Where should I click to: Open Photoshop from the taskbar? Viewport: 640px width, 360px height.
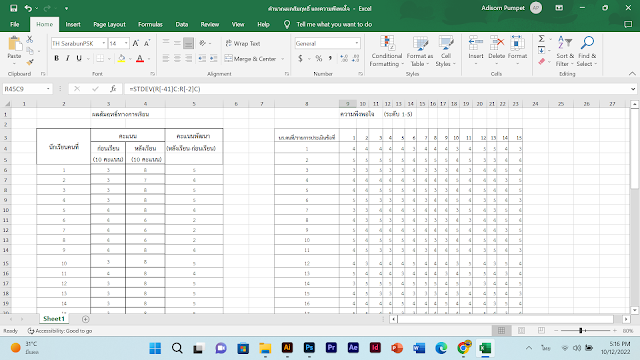(309, 348)
